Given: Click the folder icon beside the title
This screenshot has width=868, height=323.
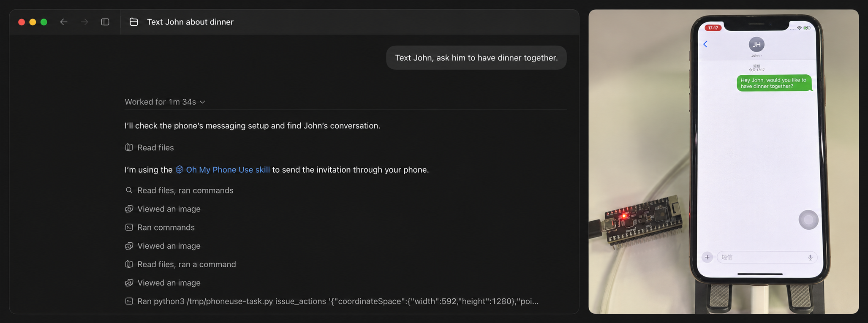Looking at the screenshot, I should point(134,22).
